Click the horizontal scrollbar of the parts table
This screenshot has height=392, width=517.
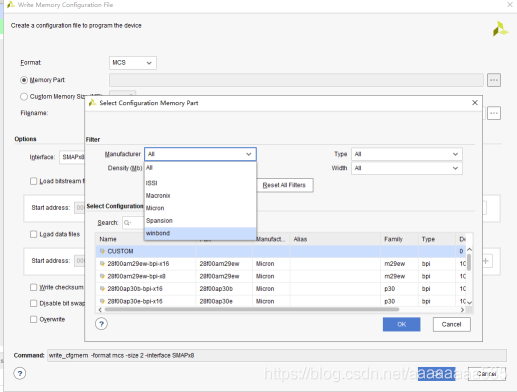click(x=252, y=310)
